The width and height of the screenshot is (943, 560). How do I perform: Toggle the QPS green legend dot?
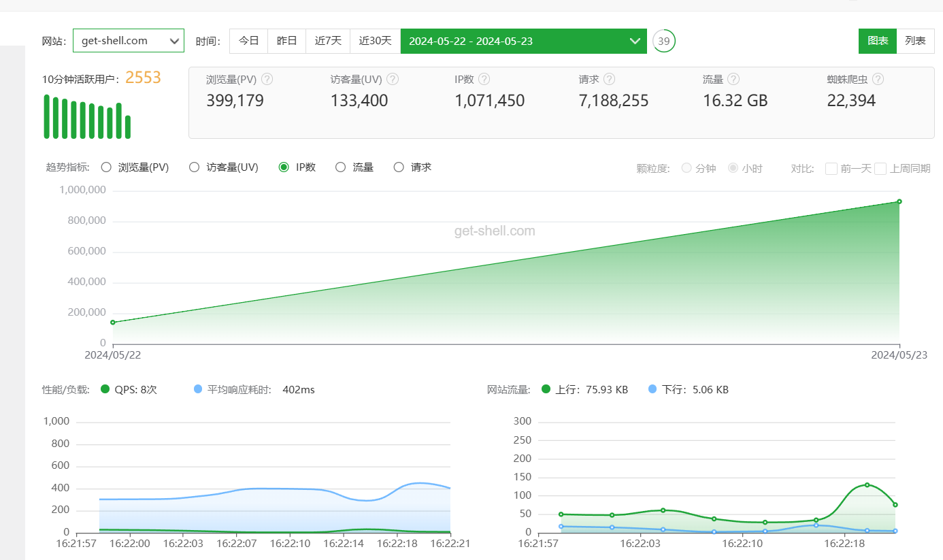coord(105,389)
